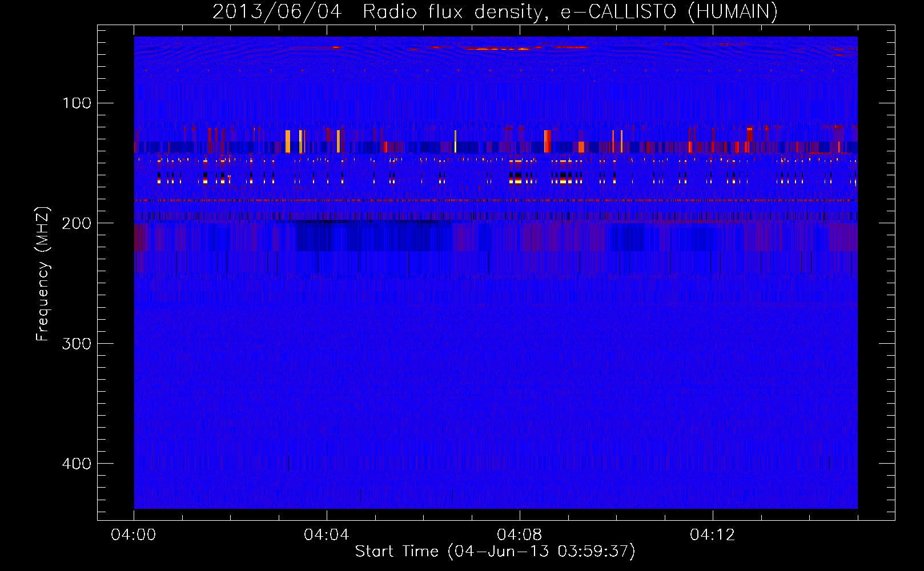This screenshot has width=924, height=571.
Task: Click the 04:12 time tick label
Action: 713,535
